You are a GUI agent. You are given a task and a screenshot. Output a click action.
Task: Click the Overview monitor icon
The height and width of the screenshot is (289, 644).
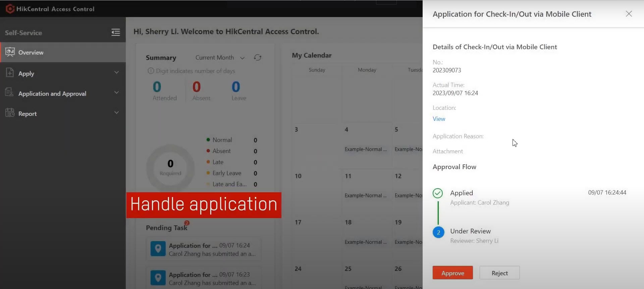coord(10,52)
